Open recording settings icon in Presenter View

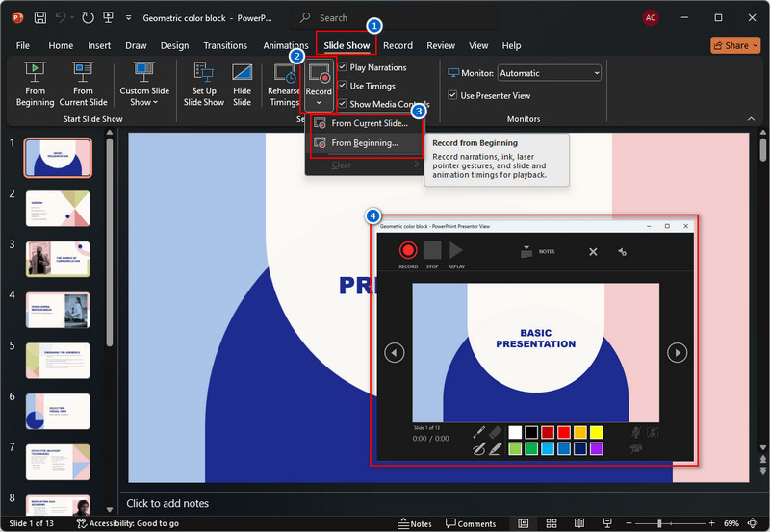click(x=622, y=252)
